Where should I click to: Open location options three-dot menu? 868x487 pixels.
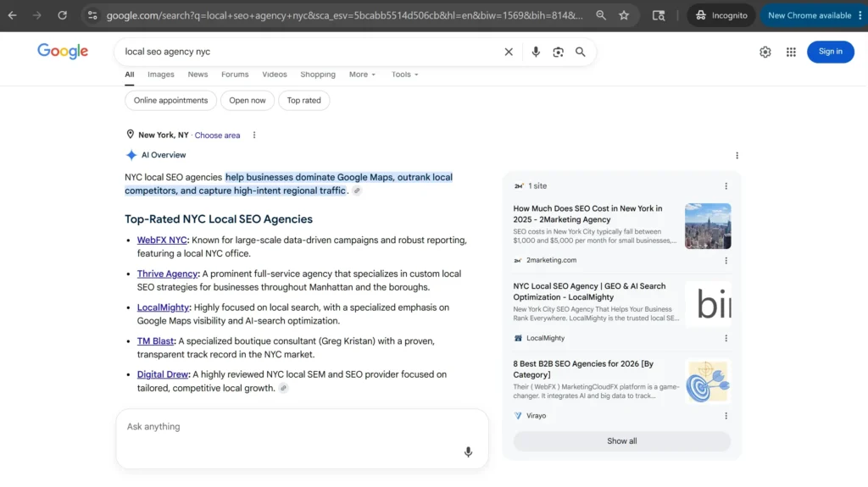click(254, 135)
